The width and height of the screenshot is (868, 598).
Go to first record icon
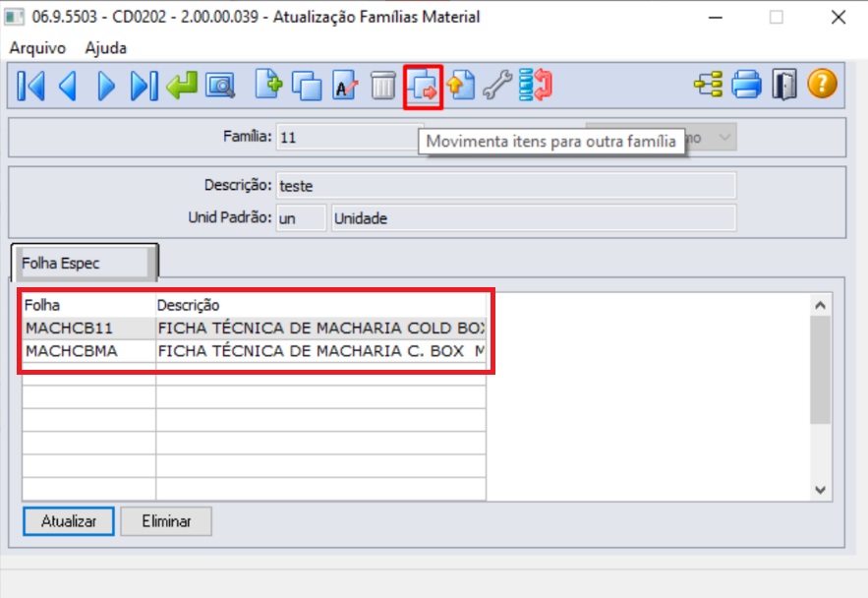[x=30, y=86]
